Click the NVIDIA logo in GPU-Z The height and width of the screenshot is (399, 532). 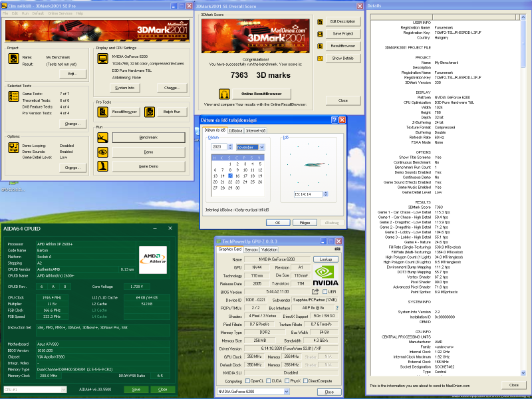click(x=325, y=275)
